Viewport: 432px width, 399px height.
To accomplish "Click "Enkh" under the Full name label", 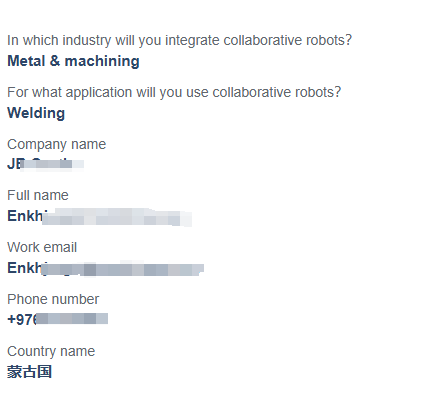I will coord(25,216).
